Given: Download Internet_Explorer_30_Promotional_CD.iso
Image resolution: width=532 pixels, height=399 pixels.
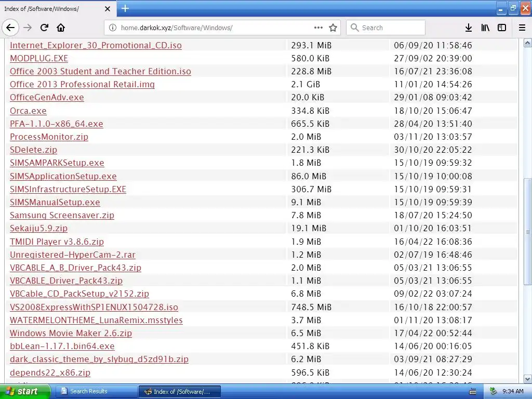Looking at the screenshot, I should pyautogui.click(x=96, y=46).
